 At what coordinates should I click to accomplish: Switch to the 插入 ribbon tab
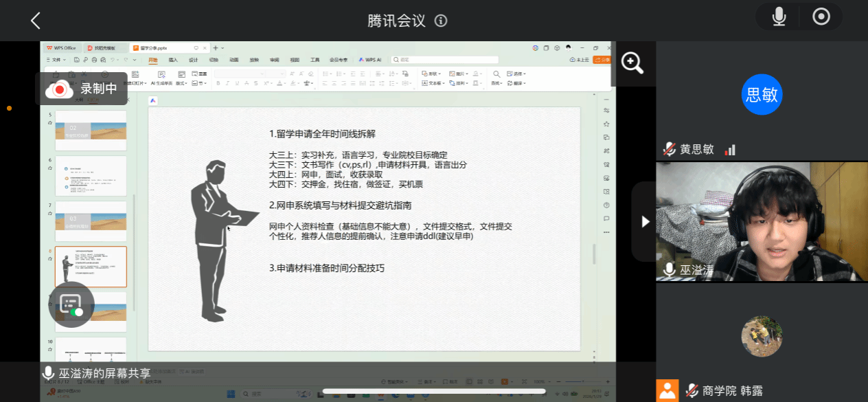coord(173,60)
